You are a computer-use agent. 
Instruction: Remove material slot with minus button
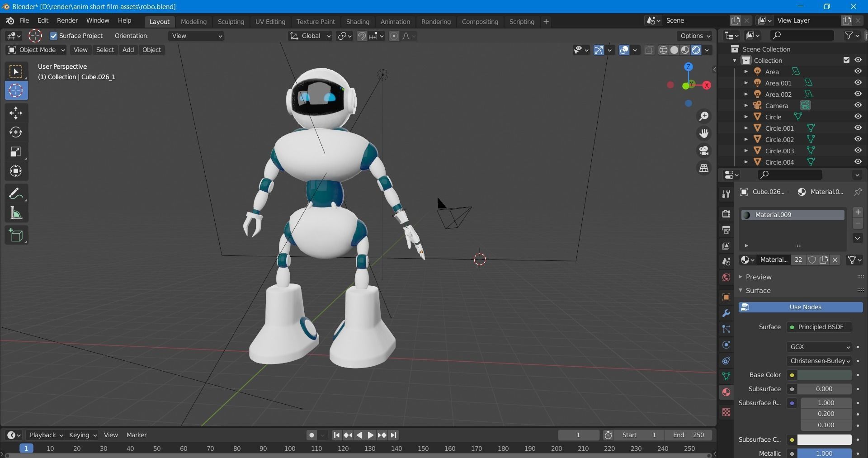(x=858, y=223)
